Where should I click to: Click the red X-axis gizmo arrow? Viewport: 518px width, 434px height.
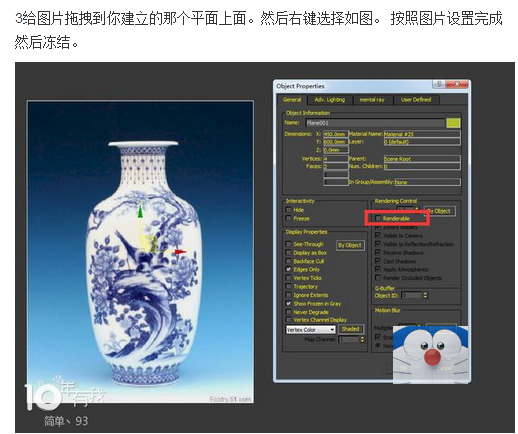[x=180, y=252]
